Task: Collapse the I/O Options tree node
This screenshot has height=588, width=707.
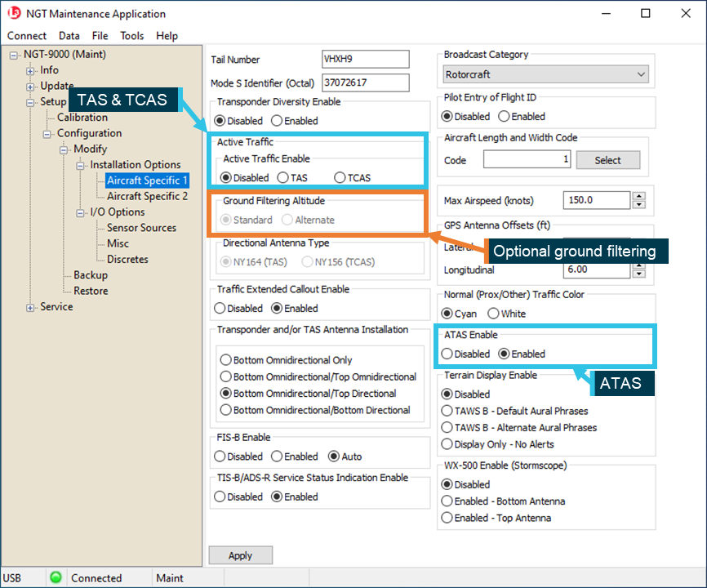Action: click(82, 213)
